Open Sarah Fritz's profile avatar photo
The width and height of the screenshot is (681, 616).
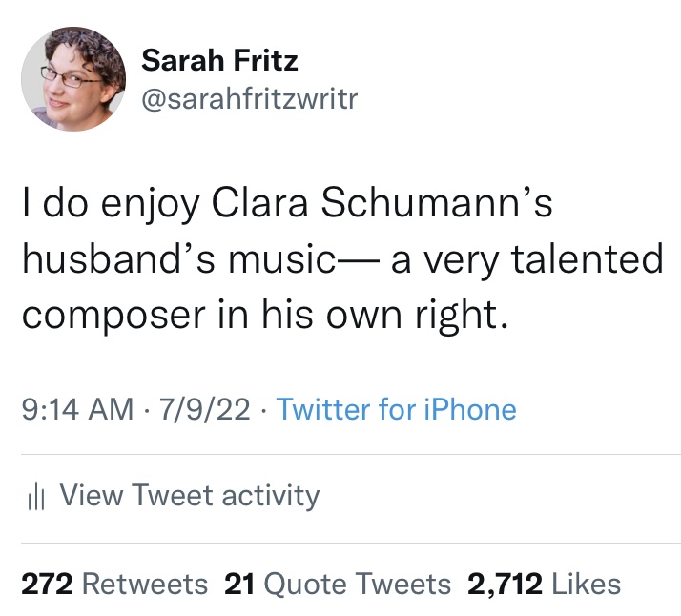coord(72,79)
